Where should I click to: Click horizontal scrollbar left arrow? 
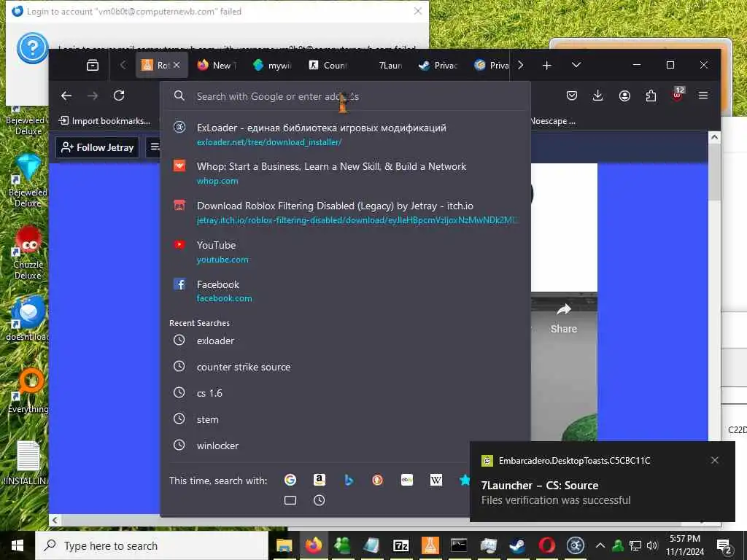pos(55,520)
